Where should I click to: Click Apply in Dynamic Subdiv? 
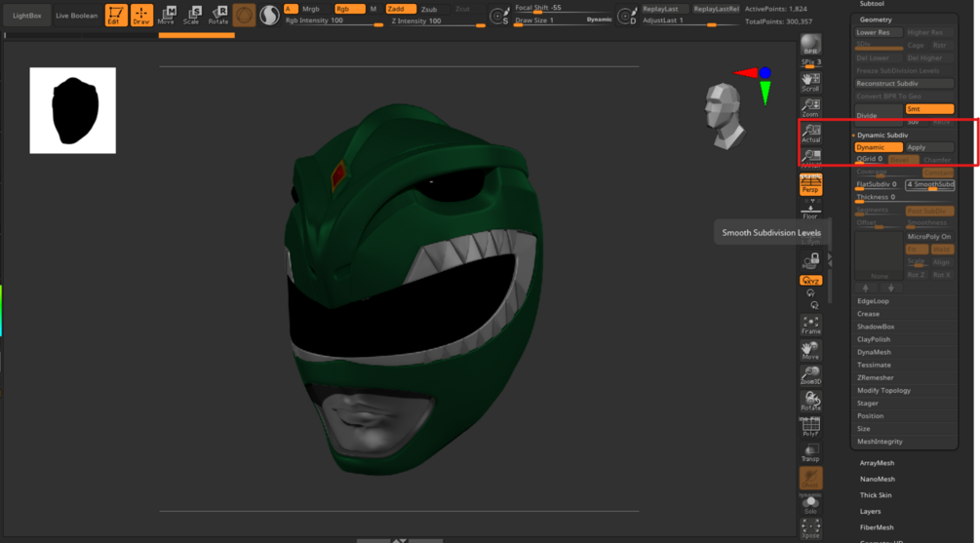coord(929,147)
